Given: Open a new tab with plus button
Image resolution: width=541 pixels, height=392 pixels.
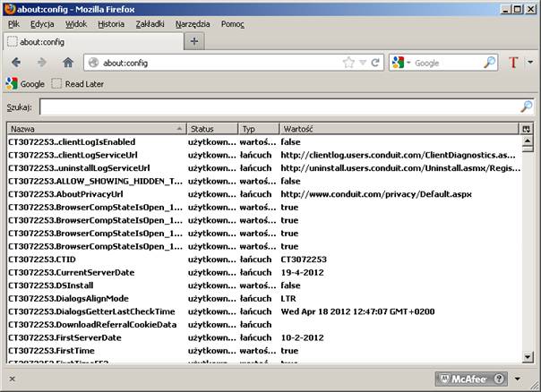Looking at the screenshot, I should [x=194, y=42].
